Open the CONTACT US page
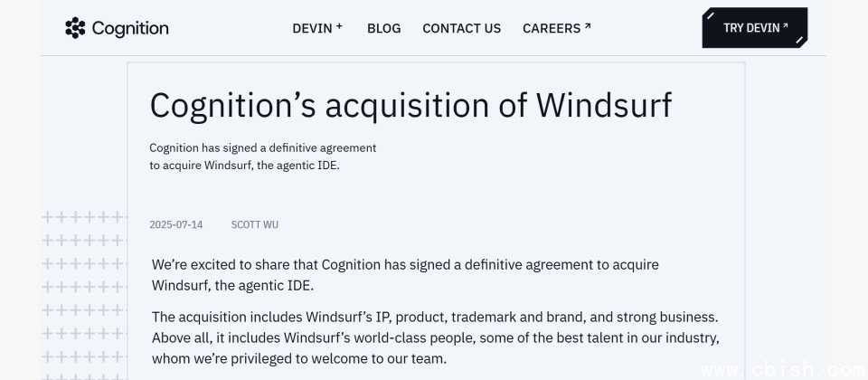 tap(462, 28)
